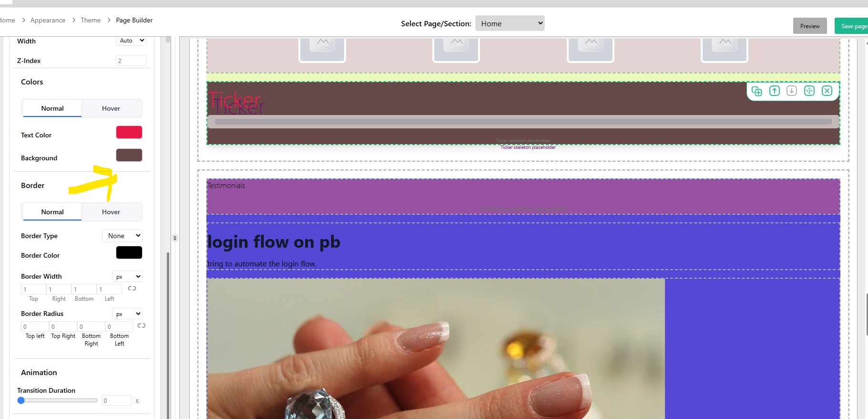Click the Preview button
The image size is (868, 419).
click(810, 26)
